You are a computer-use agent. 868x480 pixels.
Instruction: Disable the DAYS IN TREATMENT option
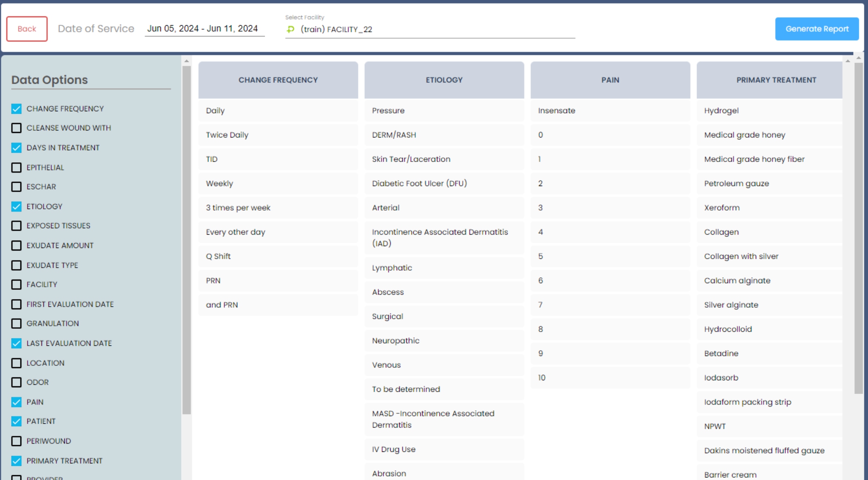(16, 148)
